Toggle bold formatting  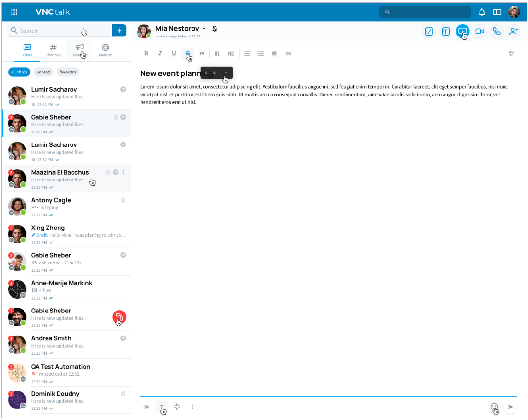click(146, 54)
